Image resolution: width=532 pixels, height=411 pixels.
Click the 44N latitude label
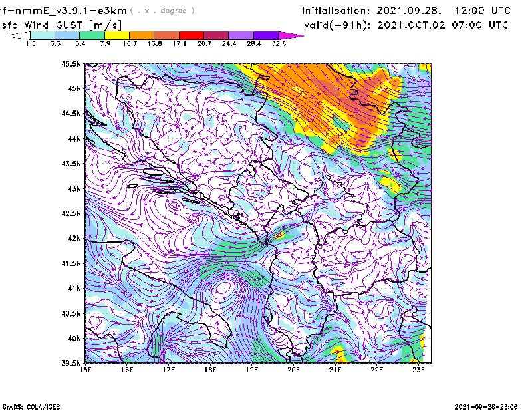pyautogui.click(x=74, y=138)
